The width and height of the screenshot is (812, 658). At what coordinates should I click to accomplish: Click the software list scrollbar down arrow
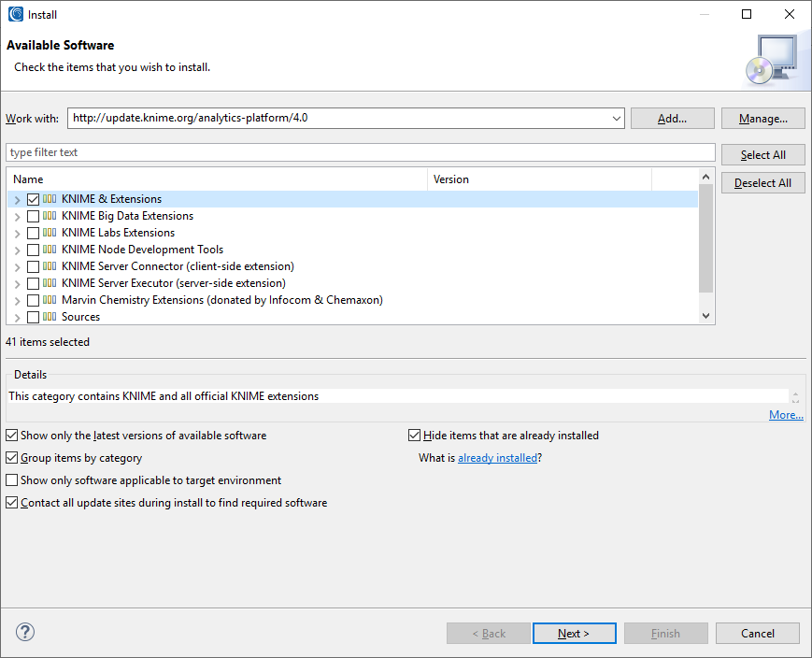tap(705, 316)
